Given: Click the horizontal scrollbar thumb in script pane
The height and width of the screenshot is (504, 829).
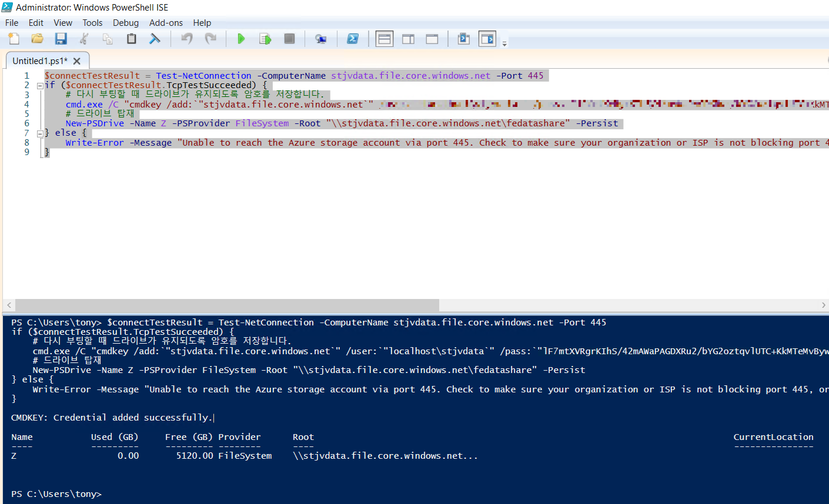Looking at the screenshot, I should click(x=227, y=305).
